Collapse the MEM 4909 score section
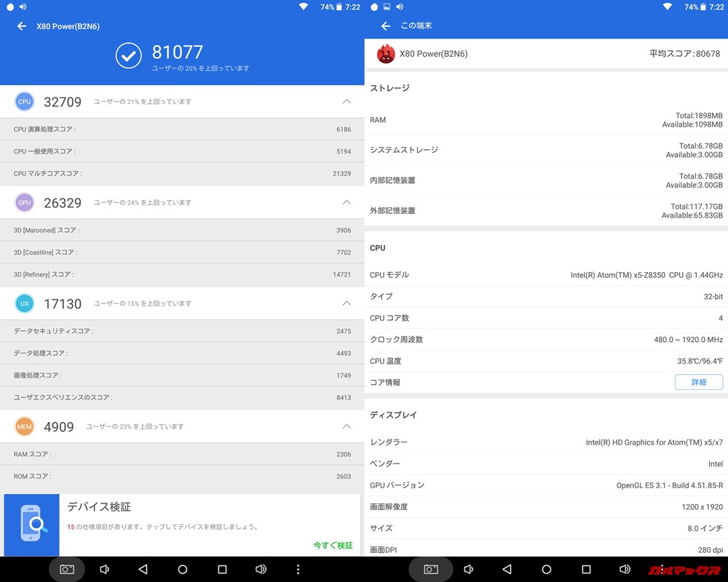 (347, 427)
